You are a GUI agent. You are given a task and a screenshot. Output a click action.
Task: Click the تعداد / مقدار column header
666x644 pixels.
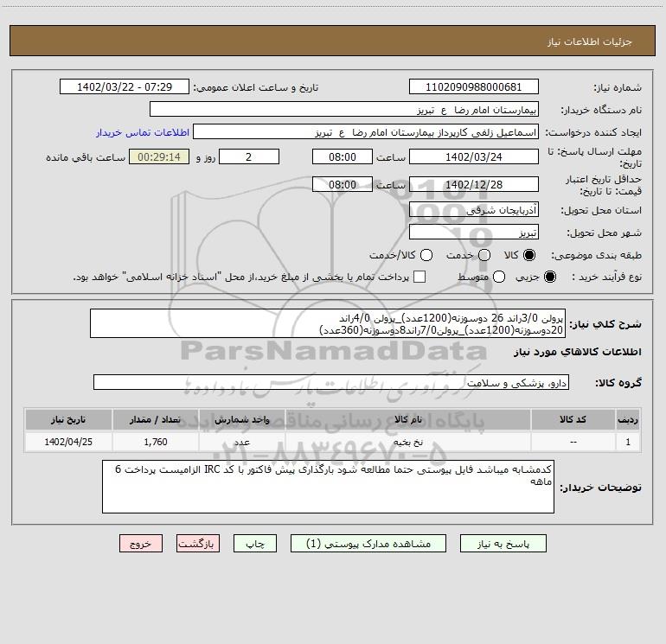156,420
